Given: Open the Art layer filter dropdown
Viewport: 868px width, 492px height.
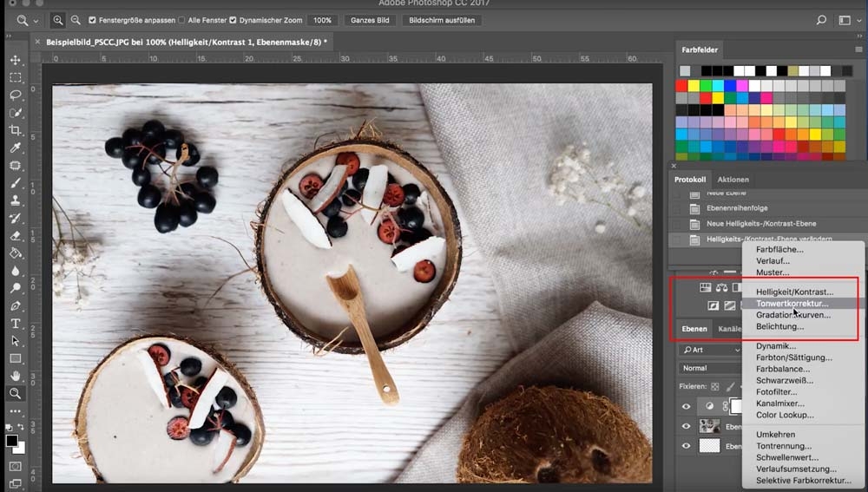Looking at the screenshot, I should click(x=710, y=350).
